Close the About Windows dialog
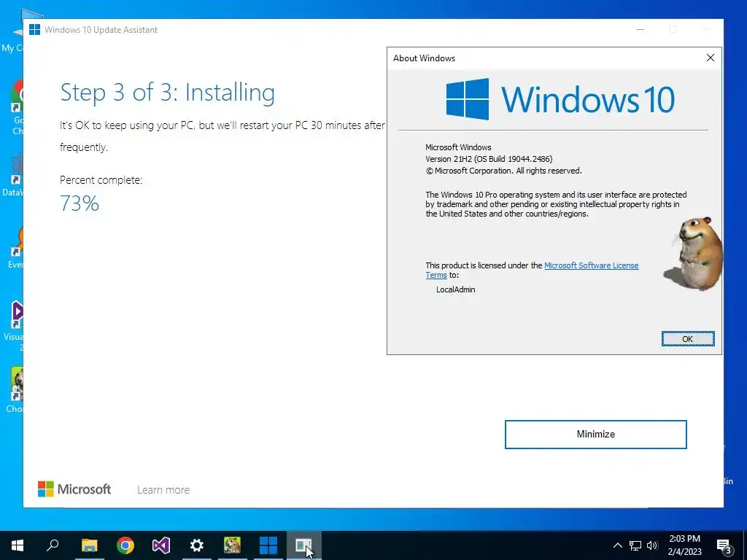This screenshot has width=747, height=560. (x=710, y=58)
